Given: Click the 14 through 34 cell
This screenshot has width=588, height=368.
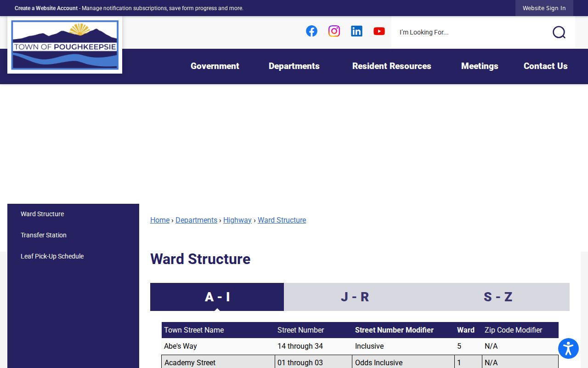Looking at the screenshot, I should coord(314,346).
